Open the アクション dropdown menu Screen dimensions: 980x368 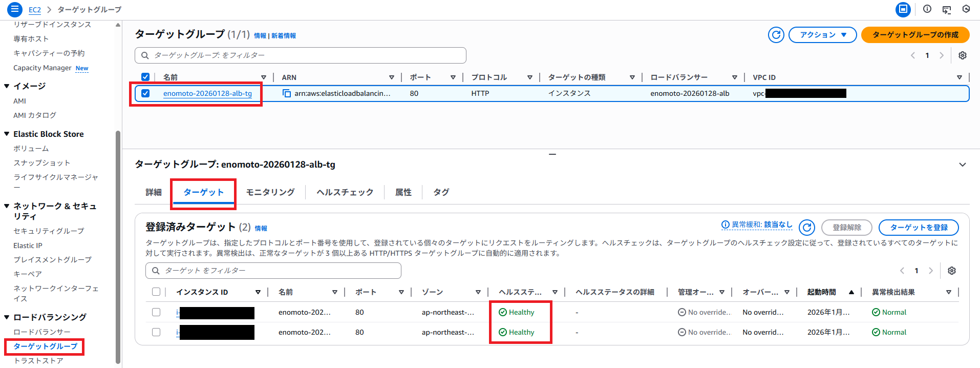click(x=822, y=35)
